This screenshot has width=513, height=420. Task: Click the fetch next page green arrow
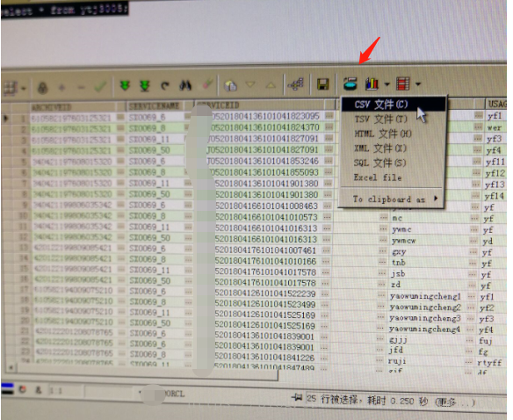point(125,86)
